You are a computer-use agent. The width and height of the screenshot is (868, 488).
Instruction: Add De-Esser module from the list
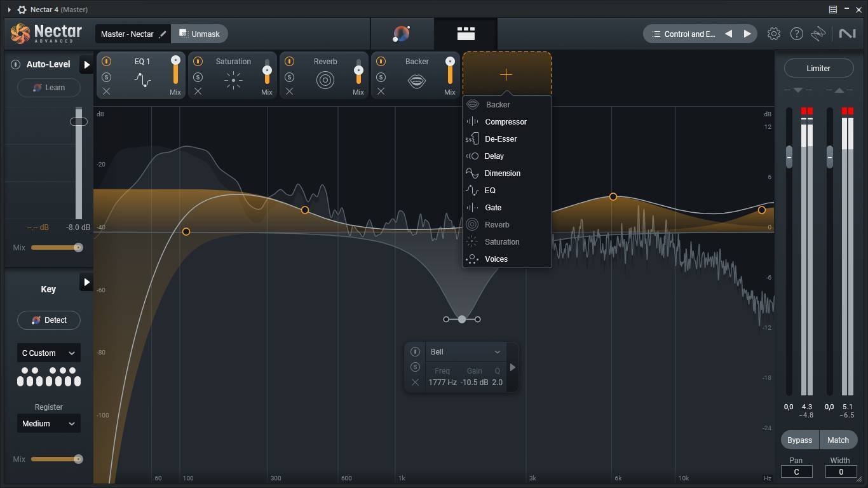[506, 139]
